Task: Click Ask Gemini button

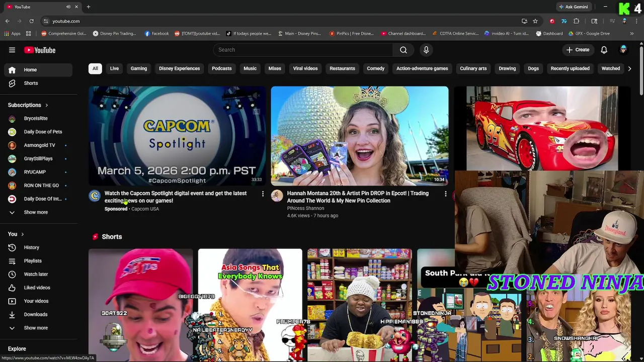Action: click(573, 7)
